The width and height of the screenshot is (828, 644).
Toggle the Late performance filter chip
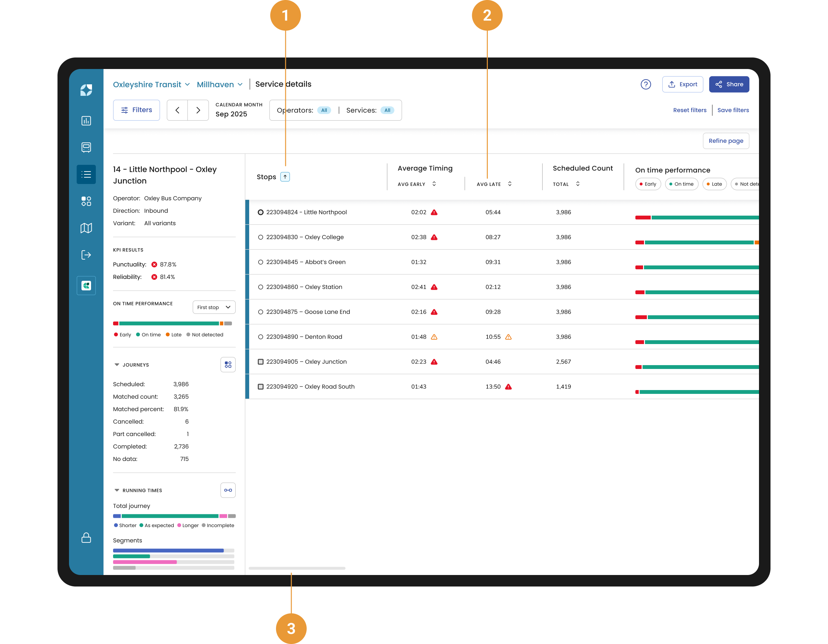tap(714, 184)
